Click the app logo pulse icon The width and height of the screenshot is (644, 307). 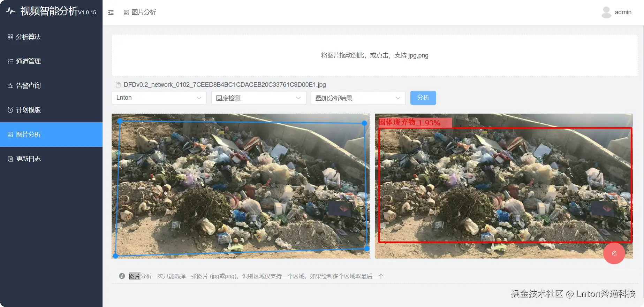tap(10, 11)
